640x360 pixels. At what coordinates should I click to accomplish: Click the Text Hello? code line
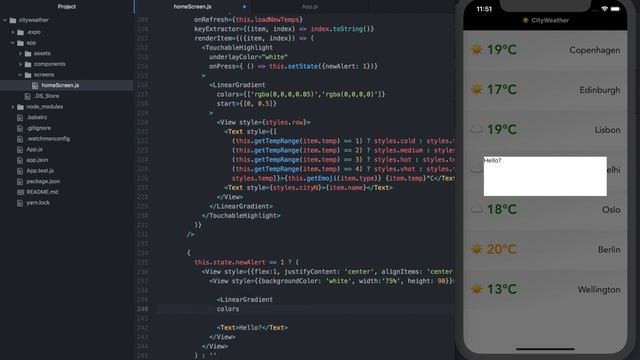[x=252, y=328]
